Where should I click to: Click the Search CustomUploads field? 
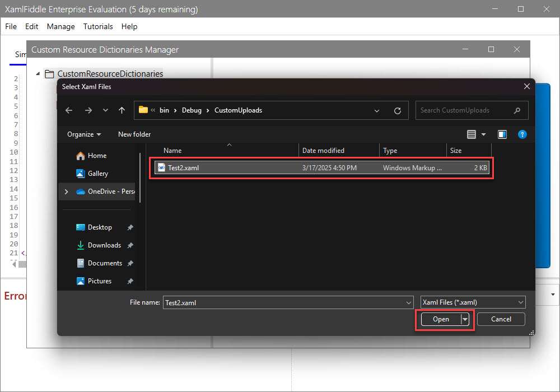(465, 110)
